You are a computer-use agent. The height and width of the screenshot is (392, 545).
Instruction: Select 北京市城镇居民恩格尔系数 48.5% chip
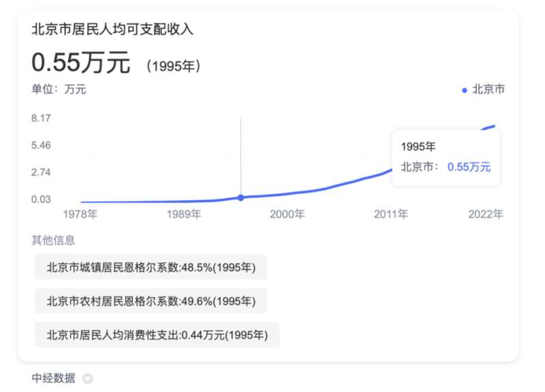click(151, 267)
